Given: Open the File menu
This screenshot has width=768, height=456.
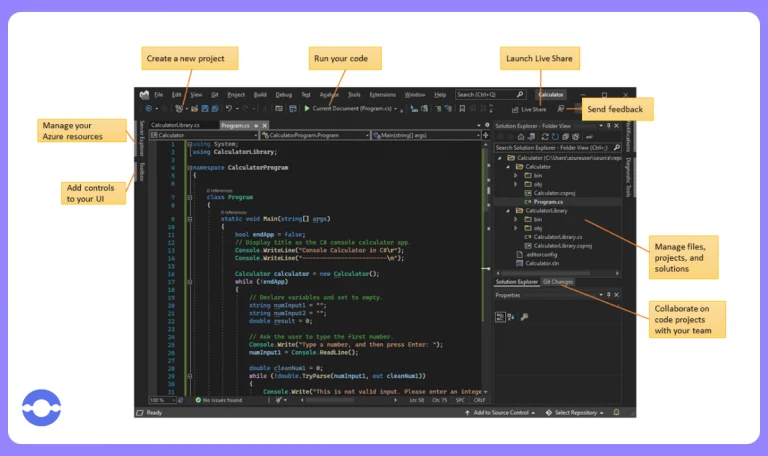Looking at the screenshot, I should pos(159,95).
